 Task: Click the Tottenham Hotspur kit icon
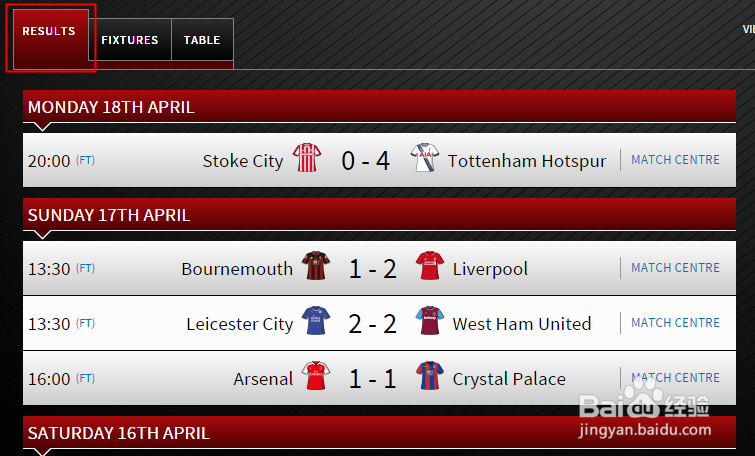click(427, 159)
